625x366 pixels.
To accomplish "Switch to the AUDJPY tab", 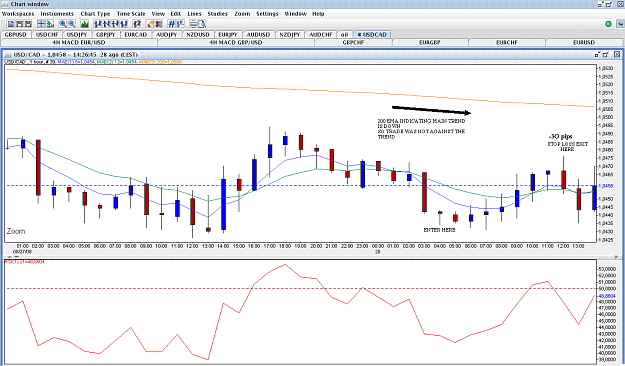I will click(x=167, y=35).
